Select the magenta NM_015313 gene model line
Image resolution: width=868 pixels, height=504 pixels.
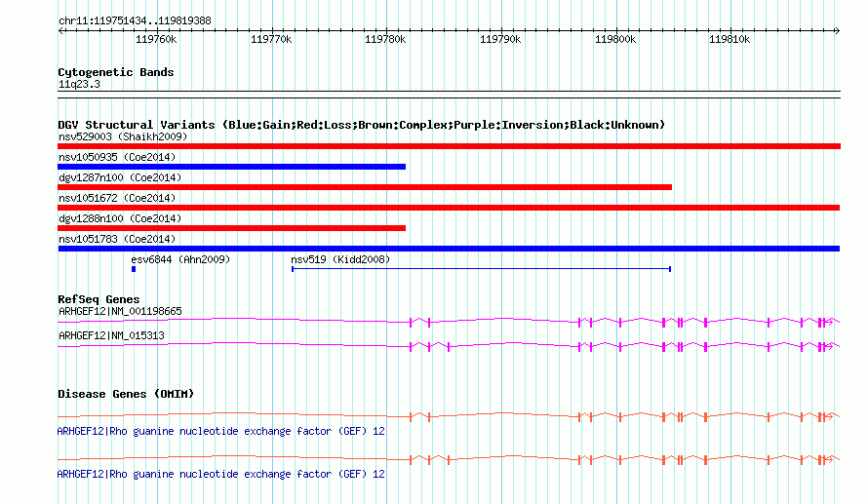(x=449, y=346)
